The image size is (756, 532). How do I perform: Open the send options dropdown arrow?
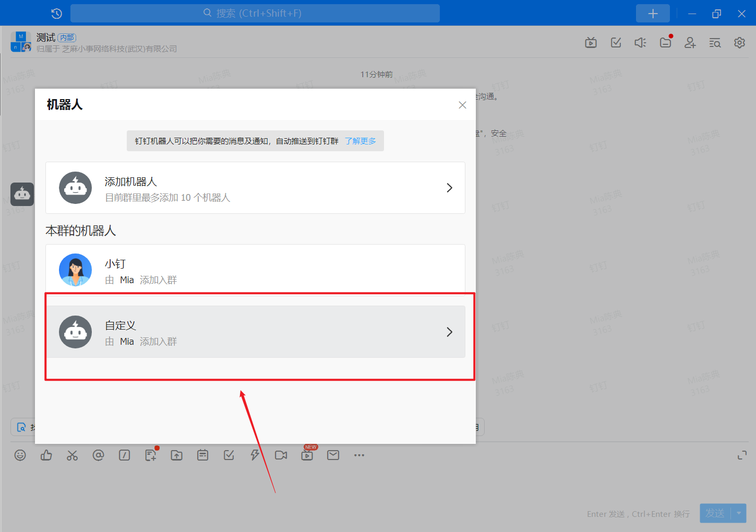pyautogui.click(x=739, y=513)
